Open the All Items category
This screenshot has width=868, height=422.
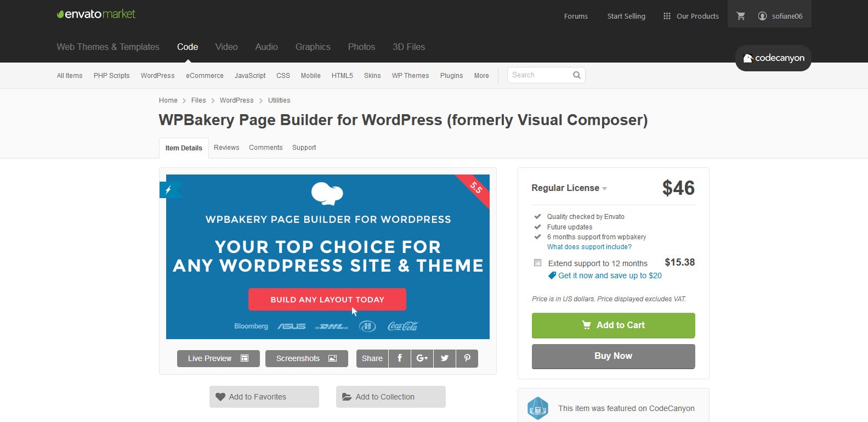tap(70, 76)
